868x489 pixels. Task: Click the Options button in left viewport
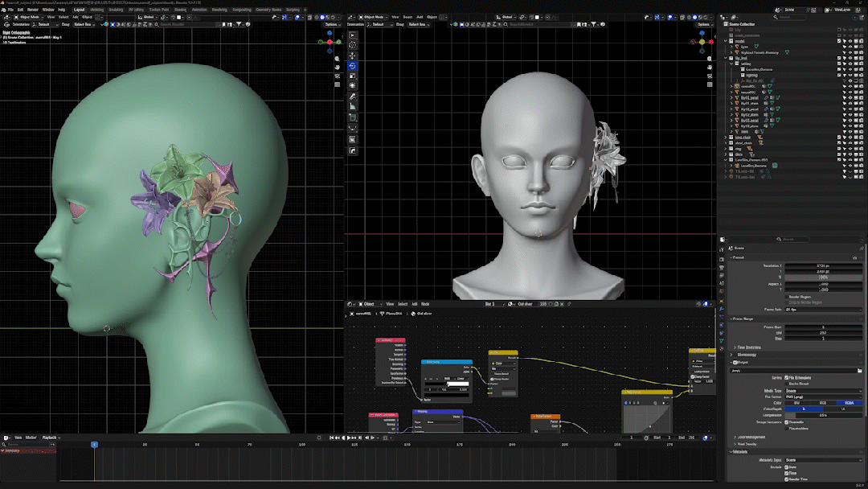coord(331,24)
